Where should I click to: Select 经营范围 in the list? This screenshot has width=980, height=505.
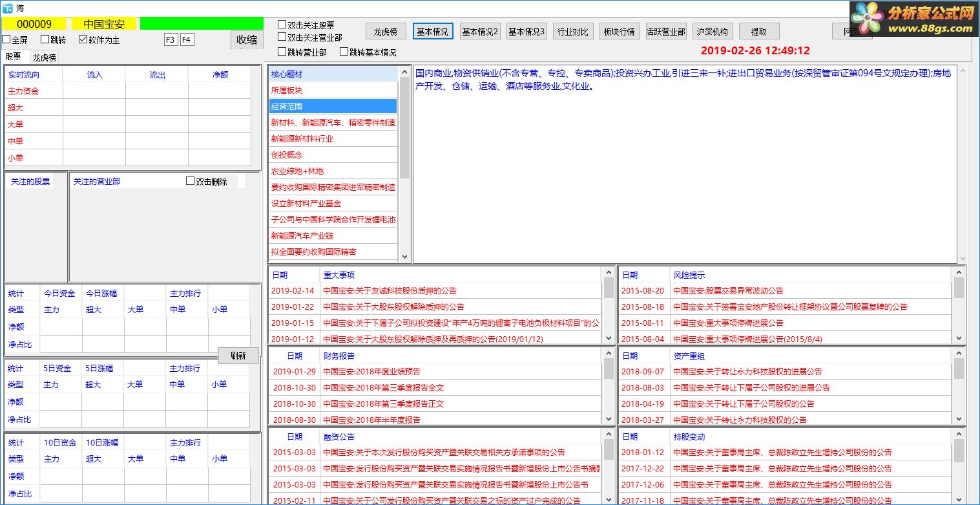(x=333, y=106)
